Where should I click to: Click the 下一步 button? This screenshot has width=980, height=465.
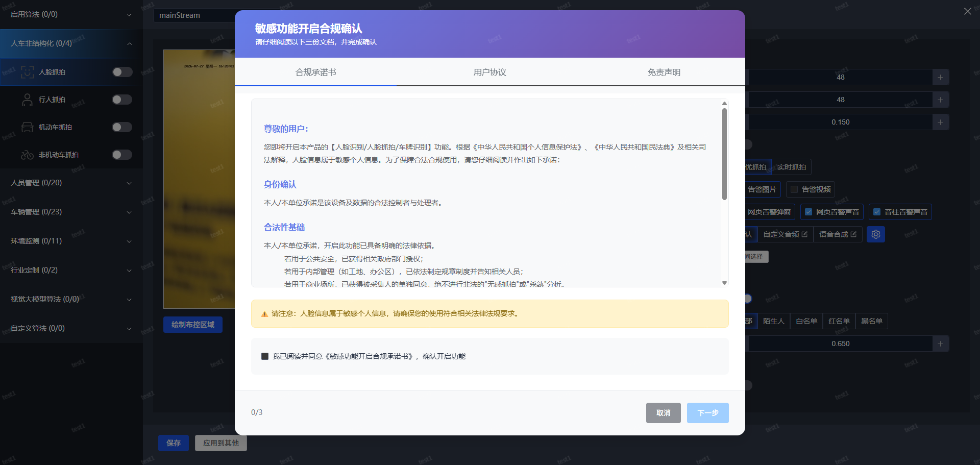tap(707, 413)
